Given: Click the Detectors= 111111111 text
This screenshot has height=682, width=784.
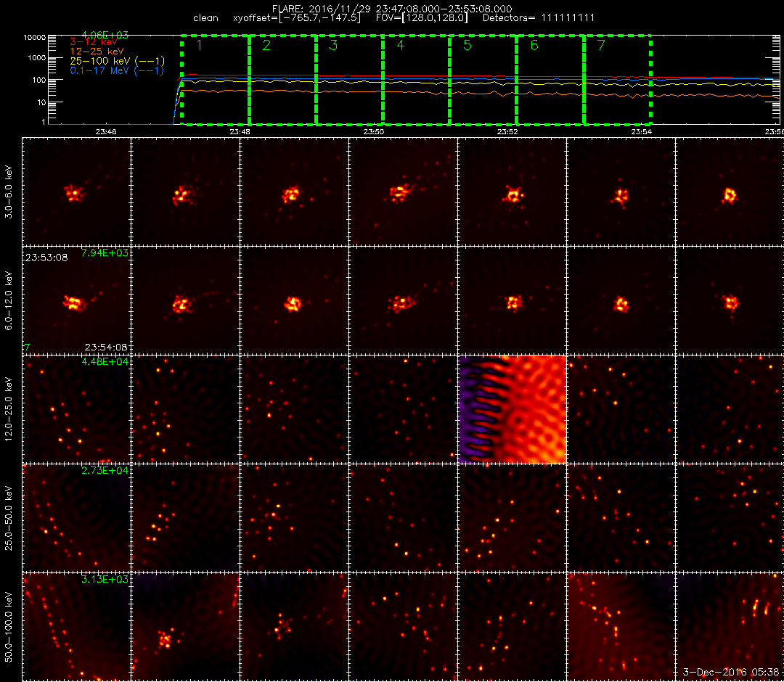Looking at the screenshot, I should pyautogui.click(x=539, y=18).
